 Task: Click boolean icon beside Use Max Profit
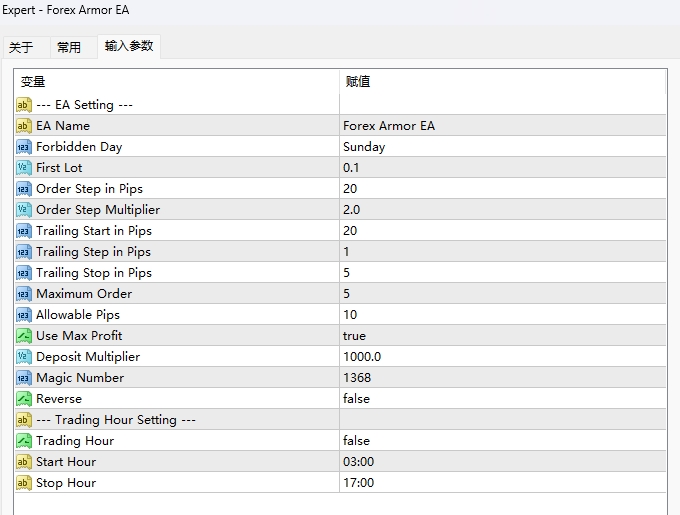pos(24,336)
